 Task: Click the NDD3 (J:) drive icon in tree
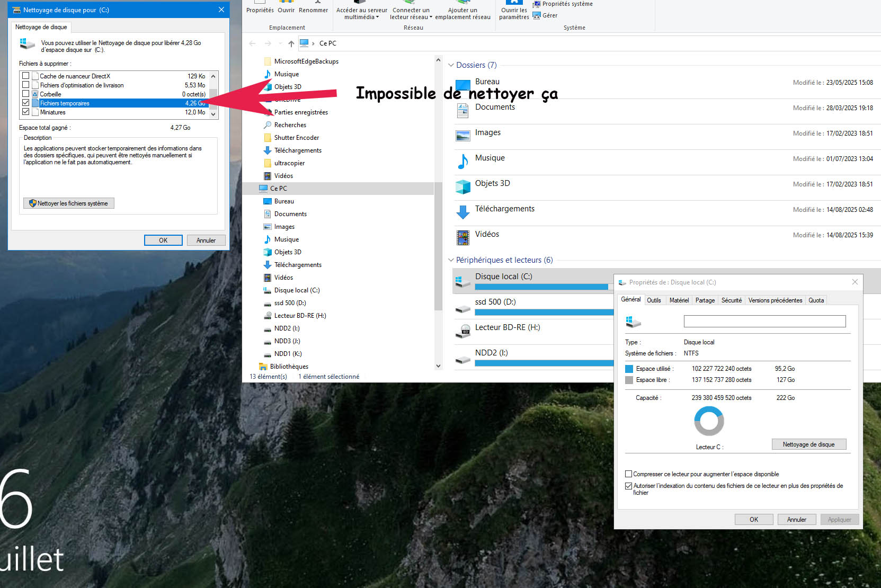(x=268, y=342)
